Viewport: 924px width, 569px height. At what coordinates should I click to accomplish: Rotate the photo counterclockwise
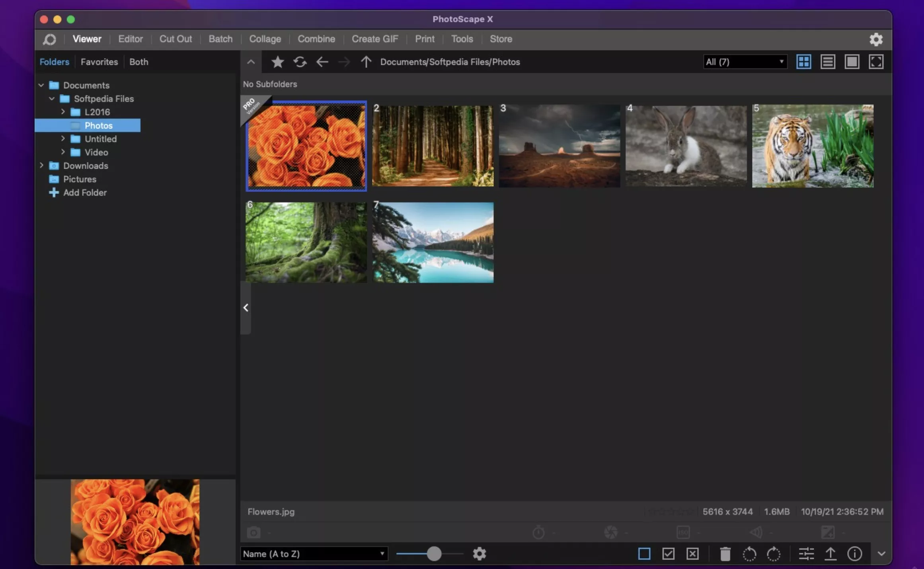[749, 553]
